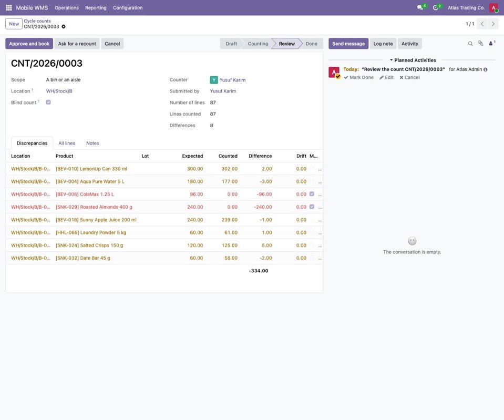The width and height of the screenshot is (504, 420).
Task: Open the Reporting menu
Action: tap(96, 8)
